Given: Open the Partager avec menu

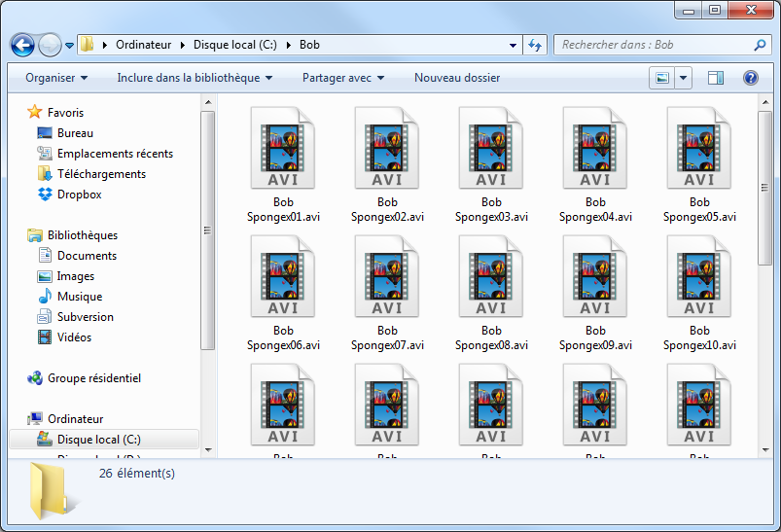Looking at the screenshot, I should (343, 78).
